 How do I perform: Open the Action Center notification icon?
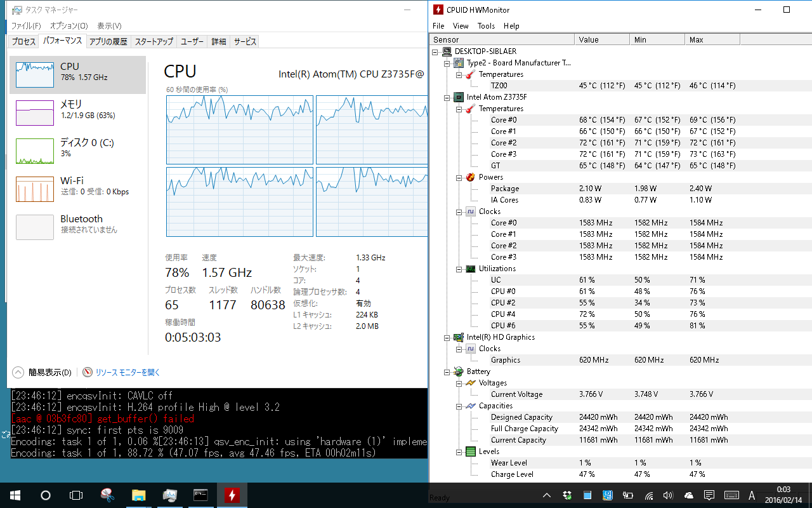[709, 495]
